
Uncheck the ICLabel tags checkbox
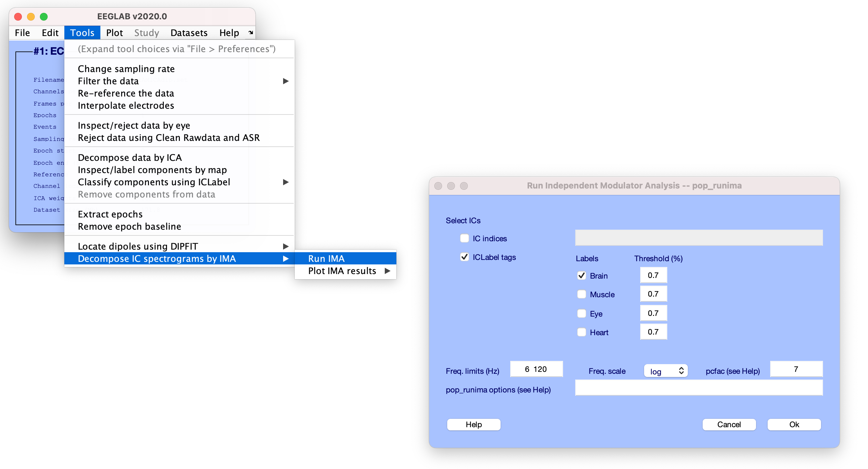[x=464, y=257]
